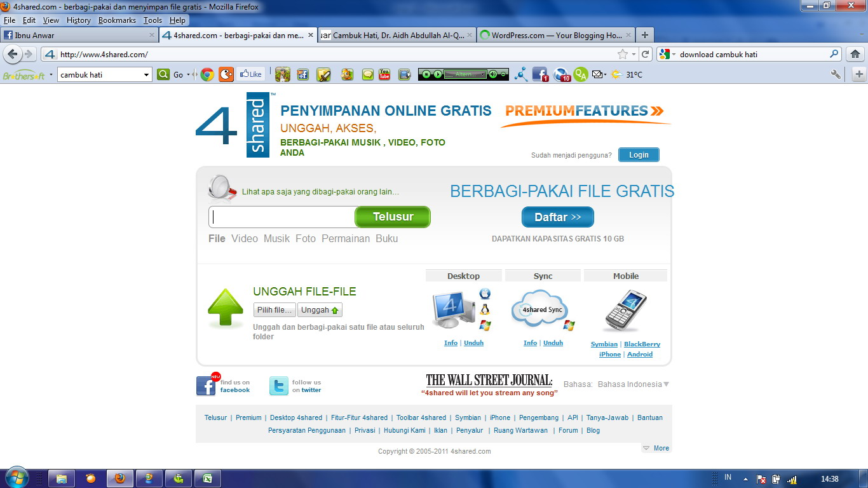Click the globe icon with badge 10
This screenshot has width=868, height=488.
562,74
